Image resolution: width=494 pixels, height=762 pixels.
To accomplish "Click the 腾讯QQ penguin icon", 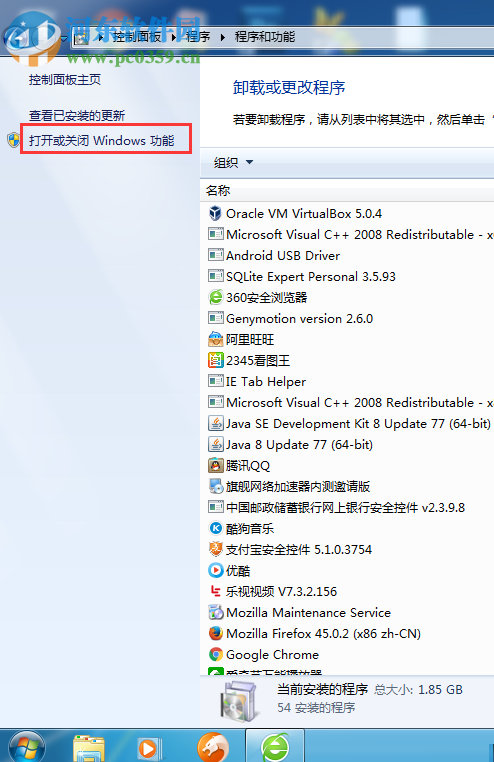I will point(215,465).
